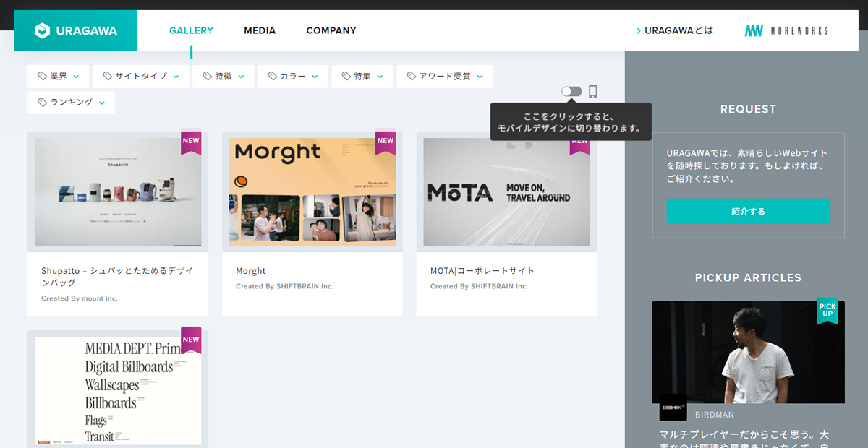Screen dimensions: 868x448
Task: Open the MEDIA DEPT. billboards thumbnail
Action: [118, 390]
